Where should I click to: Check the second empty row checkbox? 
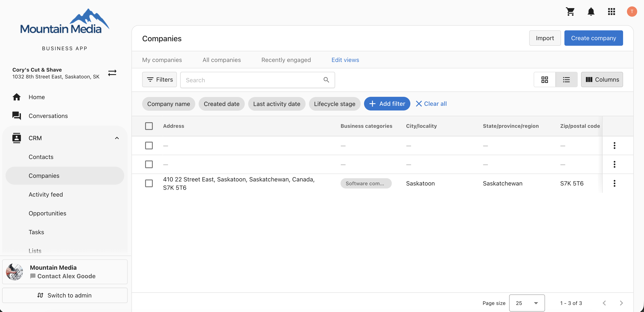[149, 164]
